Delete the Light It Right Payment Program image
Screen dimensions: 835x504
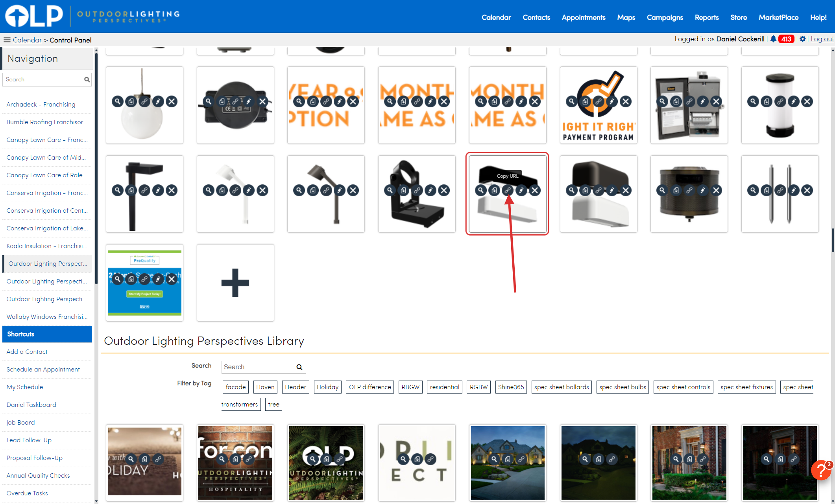coord(626,101)
